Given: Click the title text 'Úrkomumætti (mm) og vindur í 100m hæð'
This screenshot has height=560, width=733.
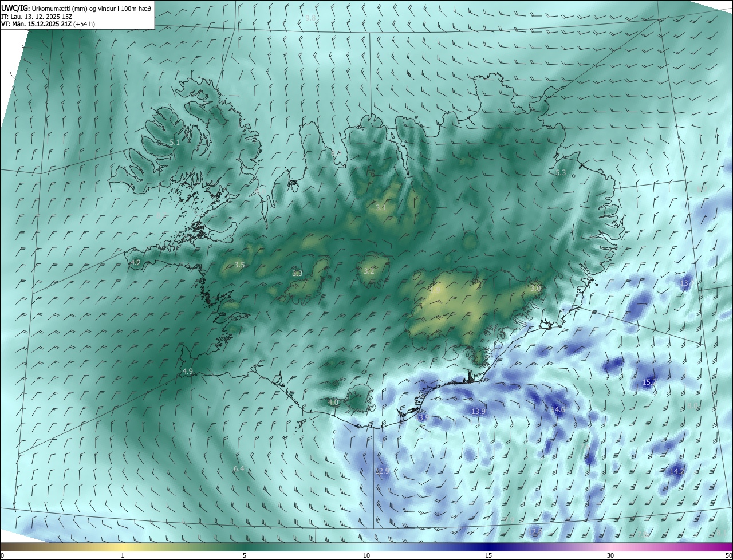Looking at the screenshot, I should (x=91, y=7).
